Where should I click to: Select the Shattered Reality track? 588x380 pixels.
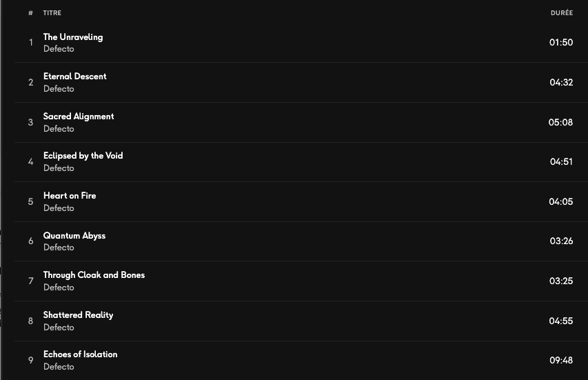78,315
